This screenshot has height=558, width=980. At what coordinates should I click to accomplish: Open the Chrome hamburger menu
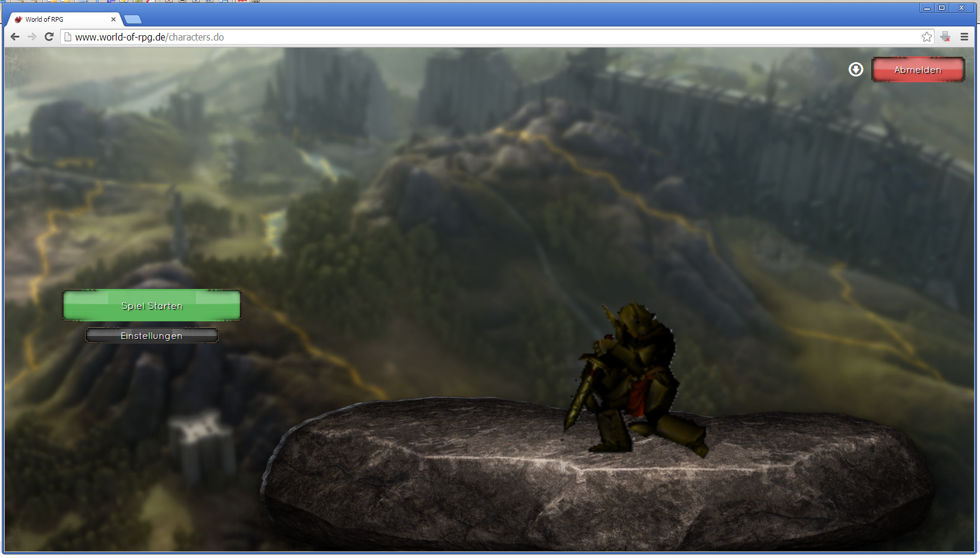pyautogui.click(x=964, y=37)
